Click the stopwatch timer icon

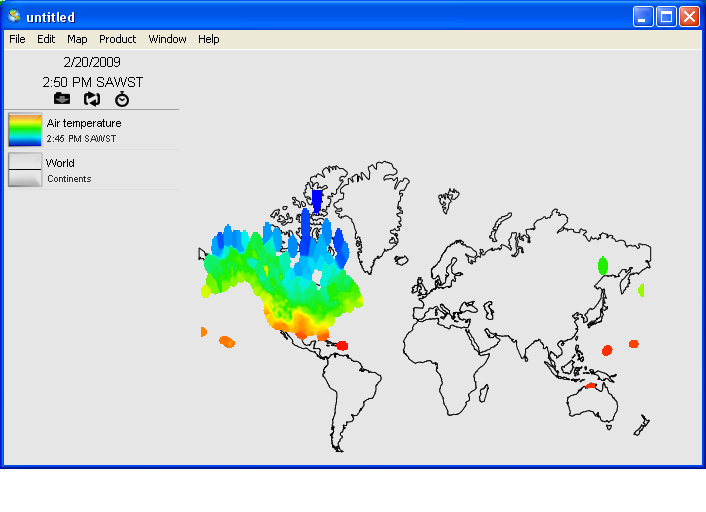[122, 99]
